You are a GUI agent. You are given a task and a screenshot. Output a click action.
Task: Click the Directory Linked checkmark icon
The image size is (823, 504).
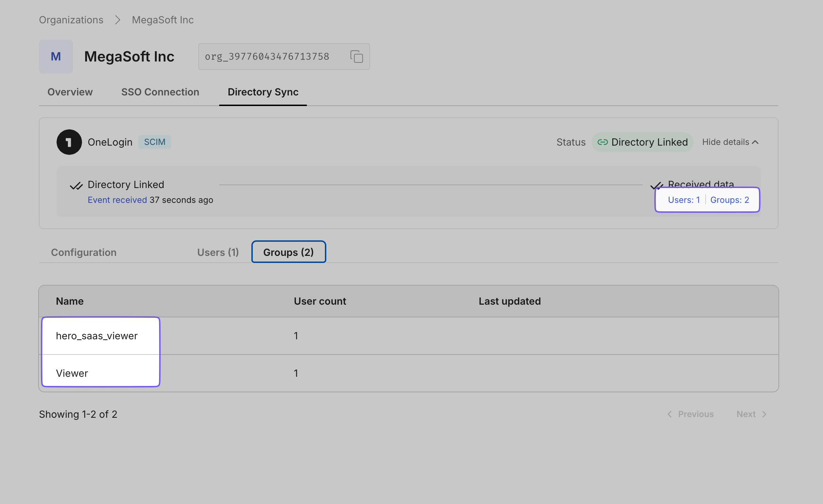(x=76, y=185)
